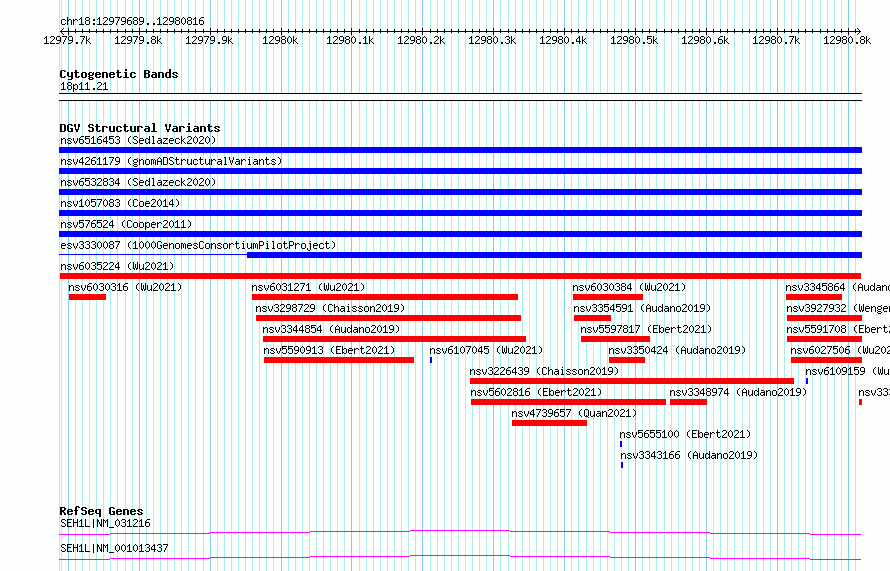Select nsv5602816 (Ebert2021) label
This screenshot has width=890, height=571.
click(536, 392)
